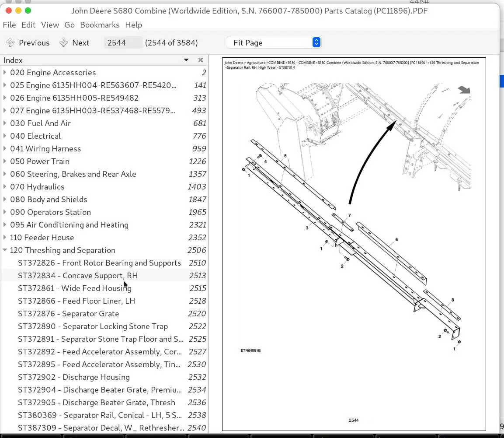Select 110 Feeder House index entry
Image resolution: width=504 pixels, height=438 pixels.
tap(104, 238)
